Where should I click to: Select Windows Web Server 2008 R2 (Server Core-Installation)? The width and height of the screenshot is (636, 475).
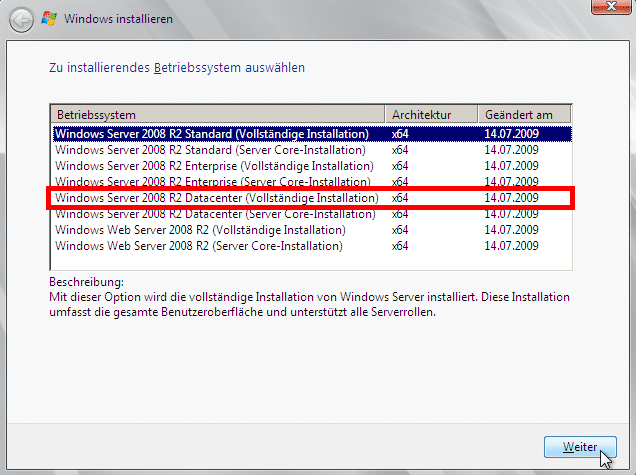pos(312,246)
